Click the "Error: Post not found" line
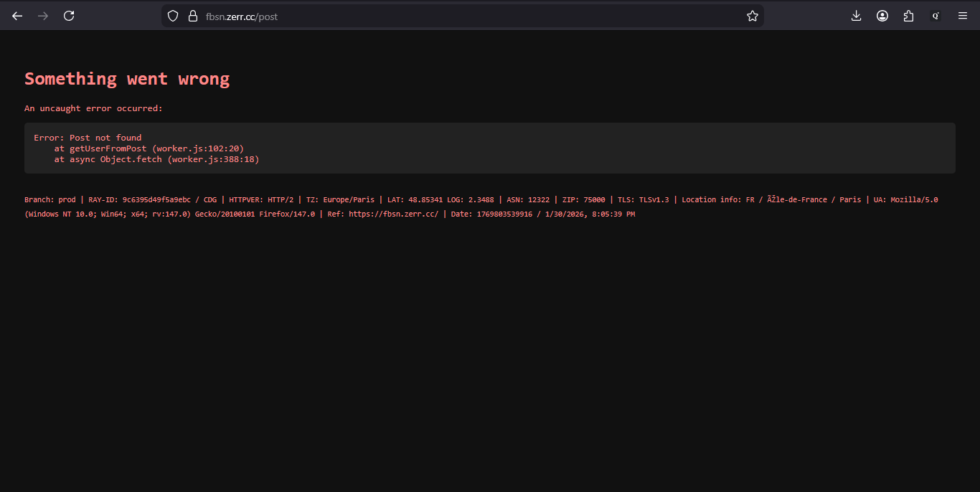 coord(88,138)
